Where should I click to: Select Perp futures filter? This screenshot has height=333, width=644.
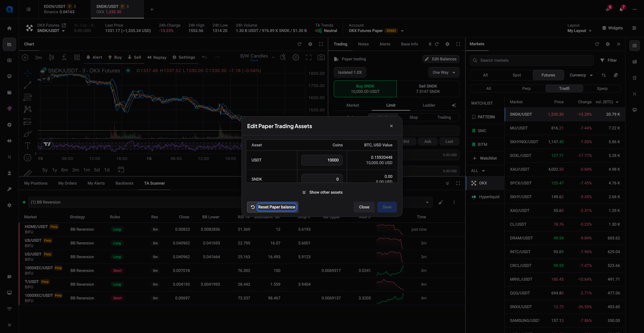tap(526, 89)
